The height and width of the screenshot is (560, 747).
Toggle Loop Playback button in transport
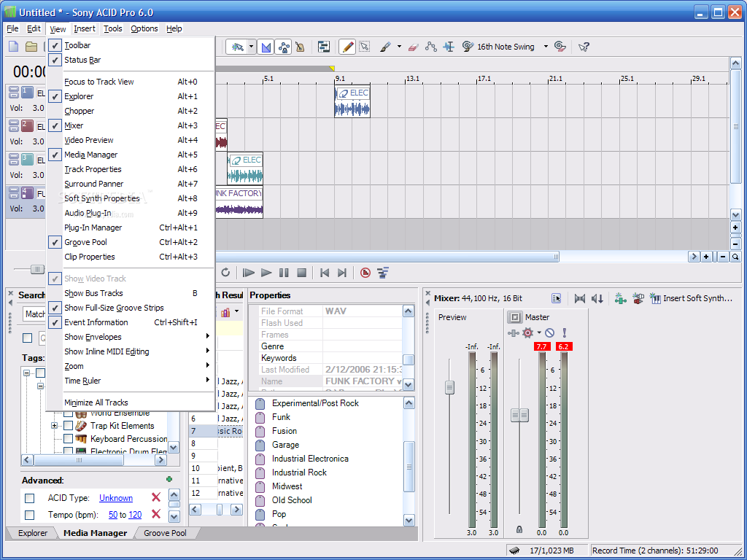pyautogui.click(x=225, y=273)
